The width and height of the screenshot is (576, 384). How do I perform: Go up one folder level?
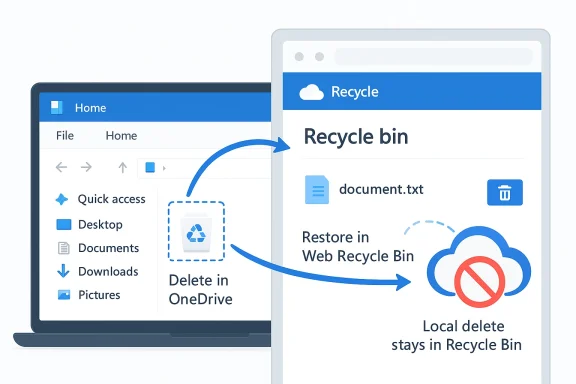123,168
